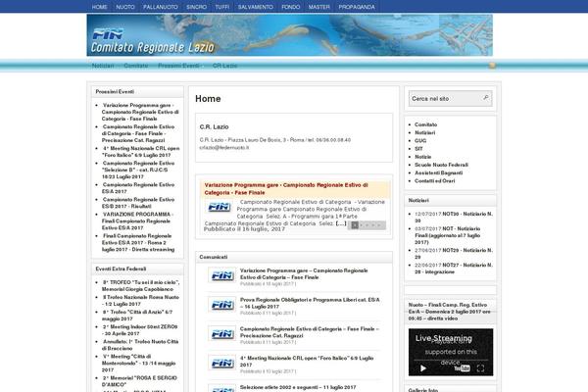Go to the PALLANUOTO section
Image resolution: width=588 pixels, height=392 pixels.
click(161, 7)
